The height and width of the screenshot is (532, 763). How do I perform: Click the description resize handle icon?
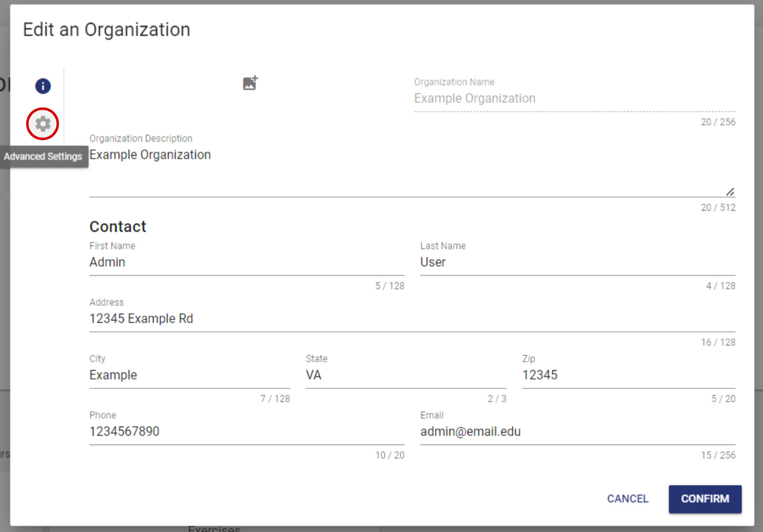(729, 191)
